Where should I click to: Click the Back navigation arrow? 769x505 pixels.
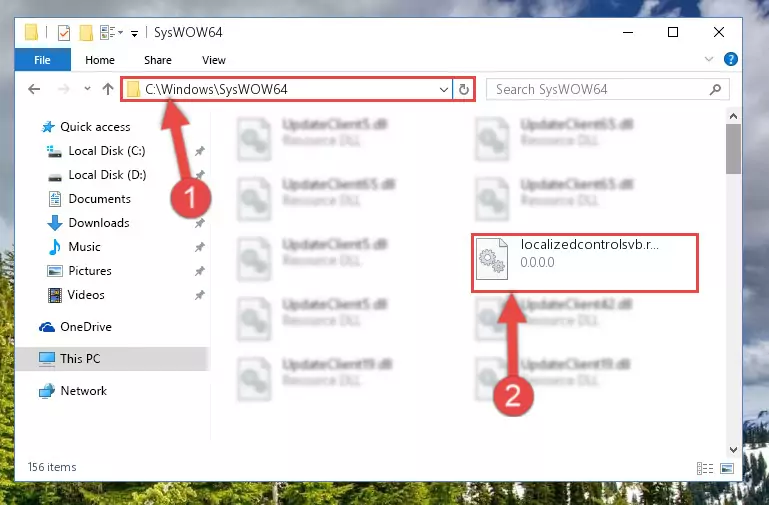(x=34, y=89)
